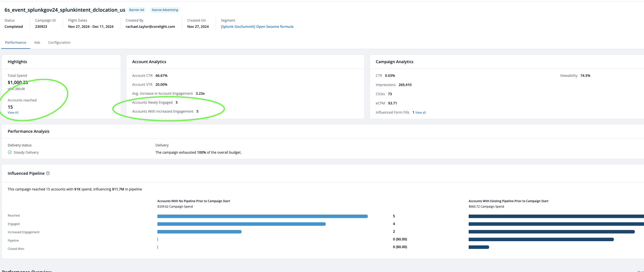Click the eCPM value $3.71

coord(392,103)
